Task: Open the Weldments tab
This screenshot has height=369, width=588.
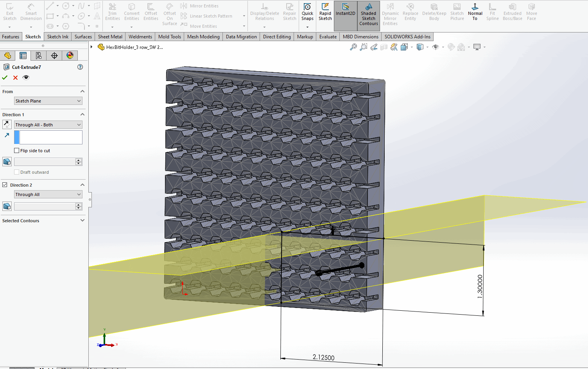Action: tap(140, 37)
